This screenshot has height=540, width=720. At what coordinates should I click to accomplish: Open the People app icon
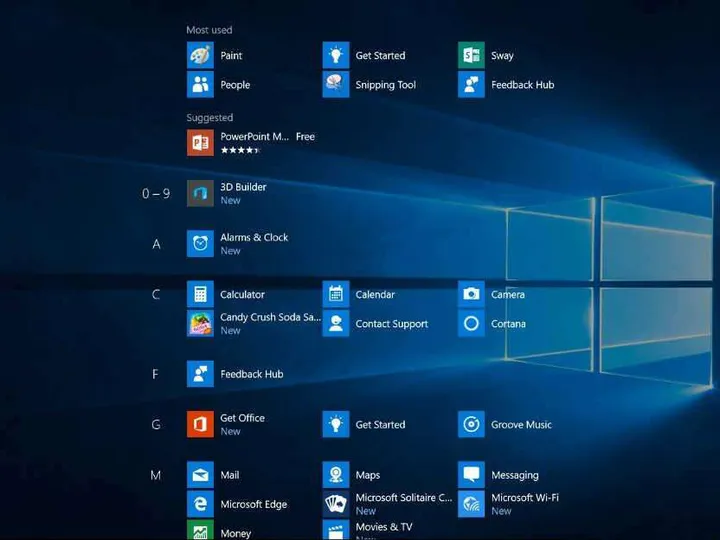200,84
